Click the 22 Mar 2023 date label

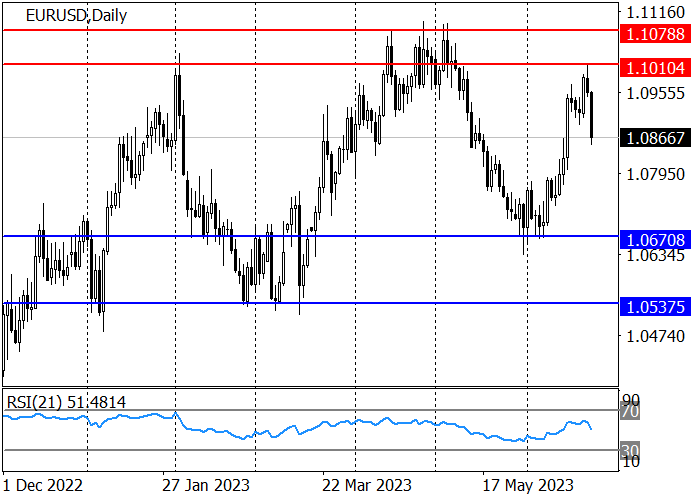click(367, 485)
